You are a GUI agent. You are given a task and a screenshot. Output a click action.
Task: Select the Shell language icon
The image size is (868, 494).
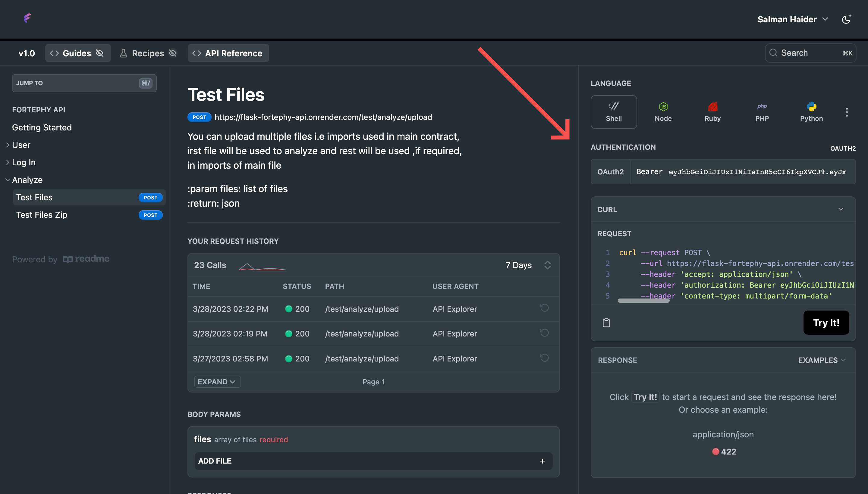(x=613, y=112)
